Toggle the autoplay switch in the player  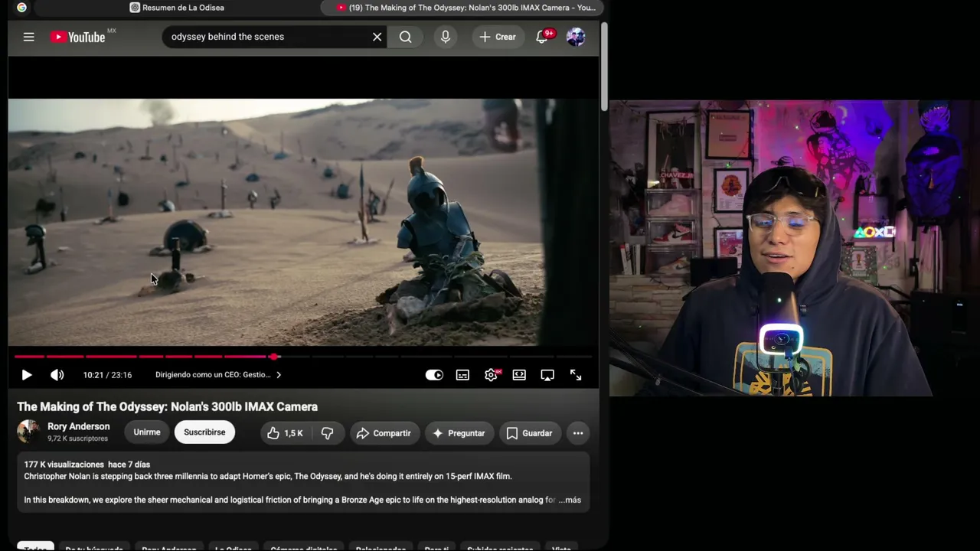(x=434, y=375)
